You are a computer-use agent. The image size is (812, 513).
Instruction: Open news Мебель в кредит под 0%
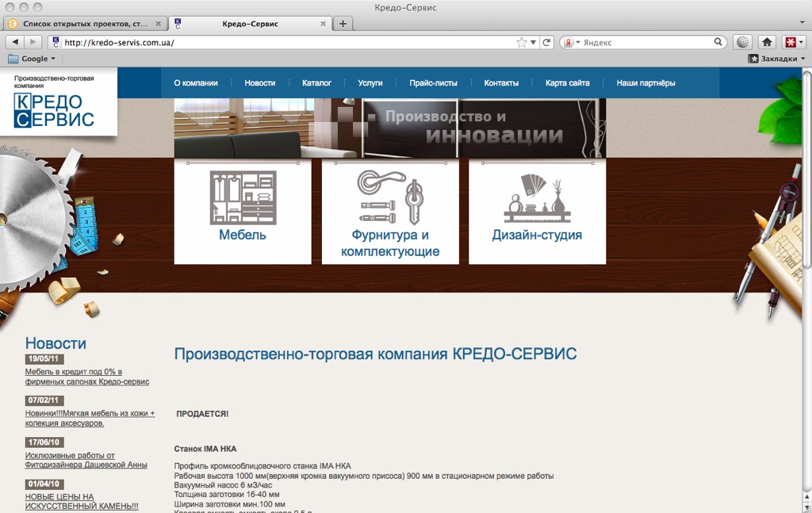click(87, 377)
